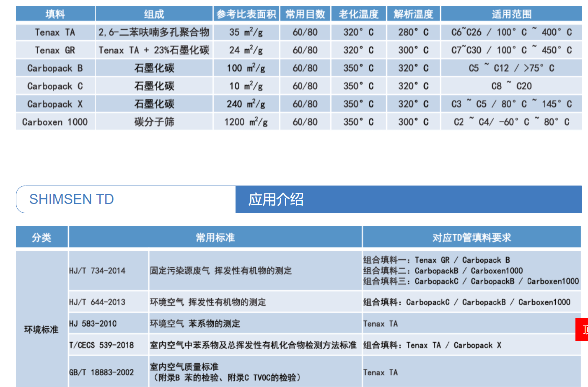The image size is (588, 387).
Task: Click the 碳分子筛 composition cell
Action: click(x=154, y=122)
